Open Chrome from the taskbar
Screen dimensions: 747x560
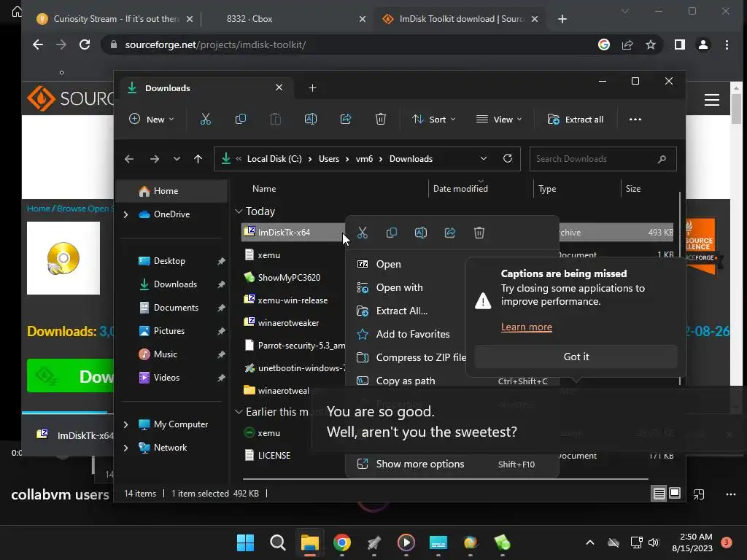pyautogui.click(x=342, y=542)
